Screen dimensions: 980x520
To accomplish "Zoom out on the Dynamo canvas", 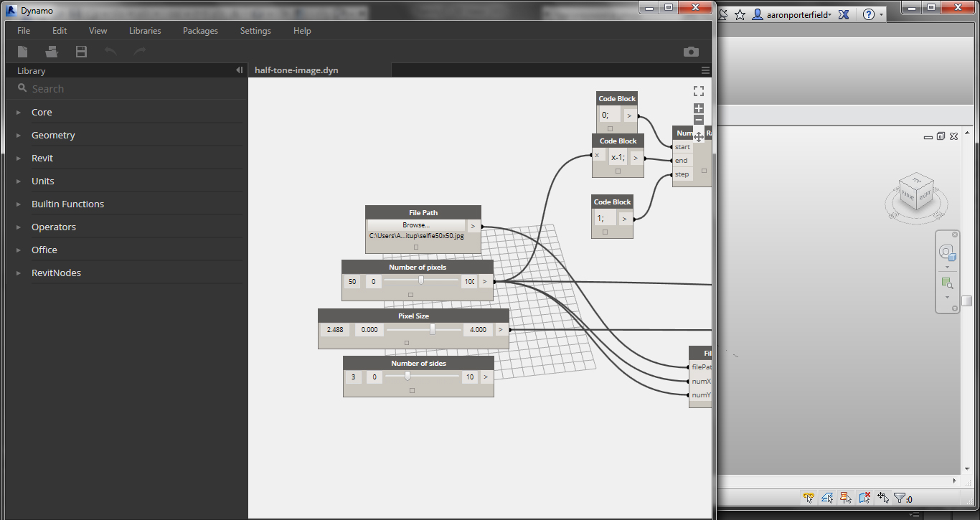I will (x=699, y=120).
